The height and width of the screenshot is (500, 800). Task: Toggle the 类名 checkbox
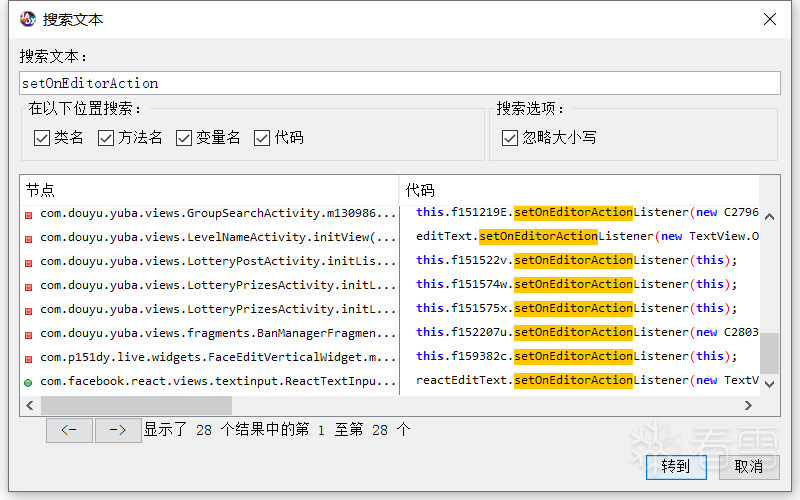pyautogui.click(x=41, y=138)
